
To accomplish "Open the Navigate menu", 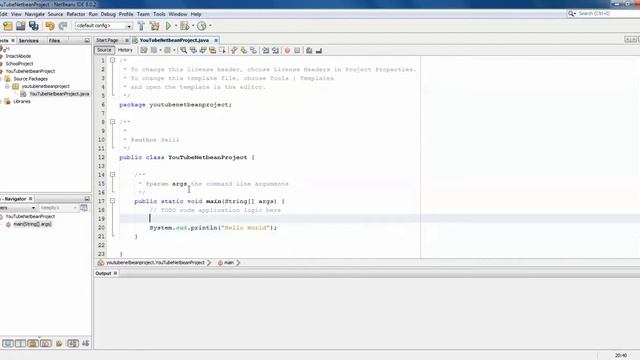I will pyautogui.click(x=34, y=14).
